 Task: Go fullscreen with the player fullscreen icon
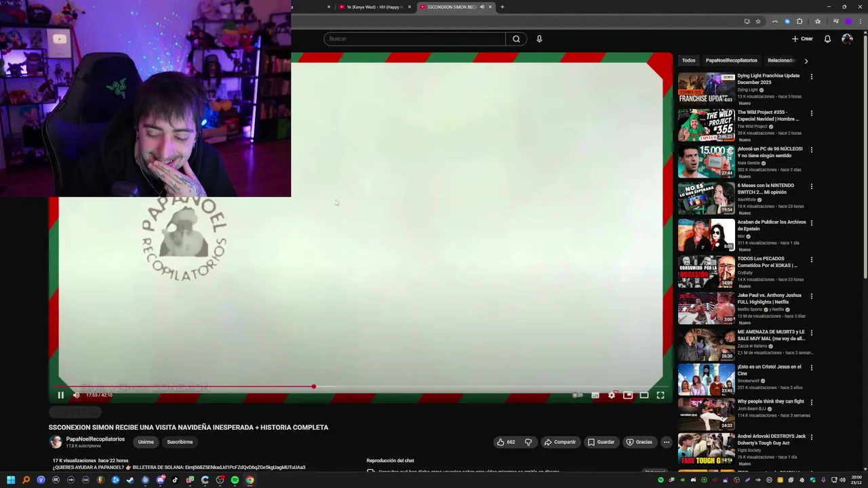pos(660,395)
